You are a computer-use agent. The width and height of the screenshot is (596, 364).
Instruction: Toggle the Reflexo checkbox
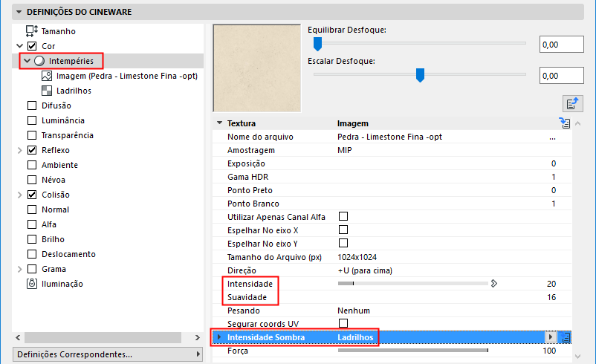32,150
